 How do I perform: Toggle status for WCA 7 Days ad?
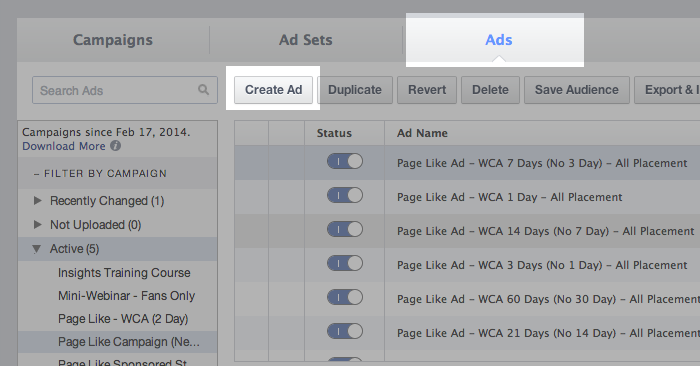click(x=345, y=162)
